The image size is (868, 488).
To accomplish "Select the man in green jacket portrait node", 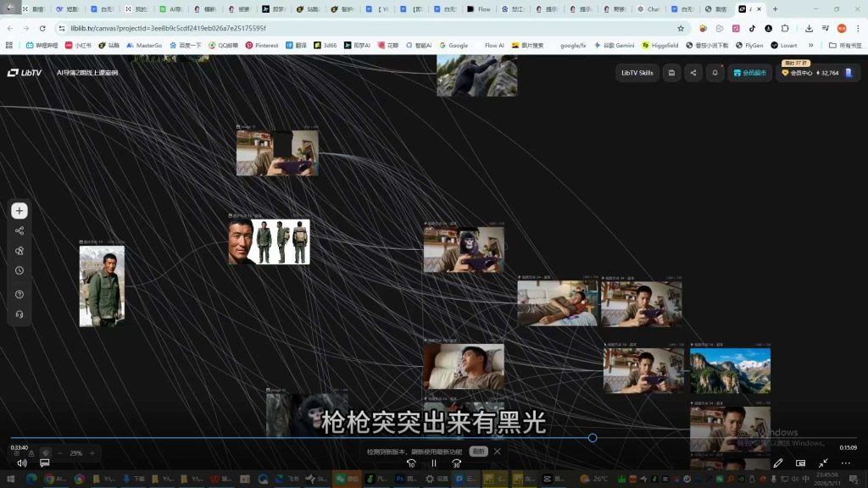I will click(x=102, y=286).
